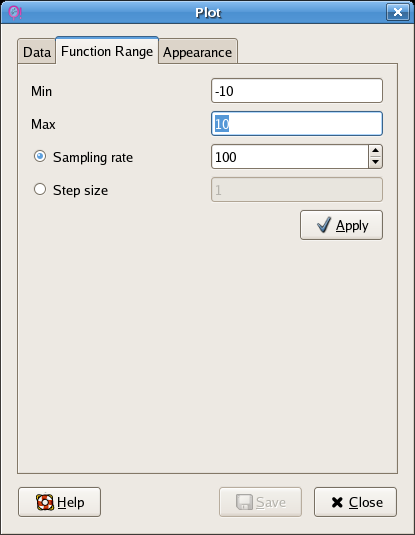
Task: Click the Step size label text
Action: point(81,190)
